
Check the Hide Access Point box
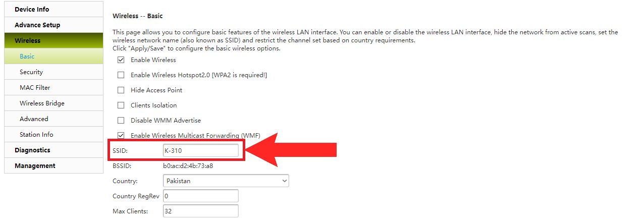point(121,90)
